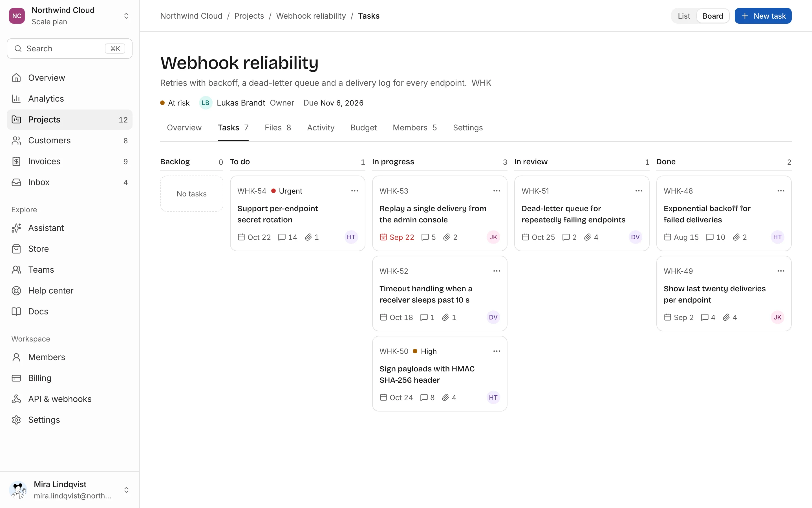Open the more menu on WHK-48 card
Viewport: 812px width, 508px height.
click(x=781, y=191)
